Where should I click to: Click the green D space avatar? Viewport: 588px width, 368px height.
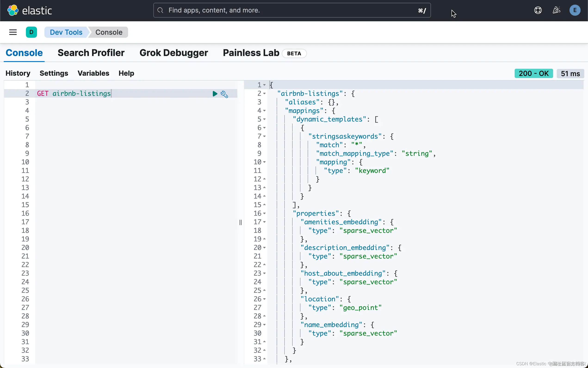point(31,32)
